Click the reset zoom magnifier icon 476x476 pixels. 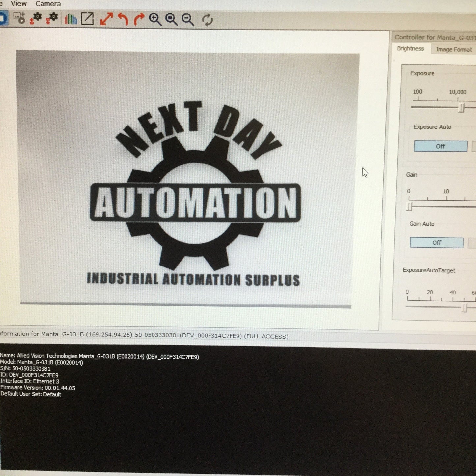171,20
